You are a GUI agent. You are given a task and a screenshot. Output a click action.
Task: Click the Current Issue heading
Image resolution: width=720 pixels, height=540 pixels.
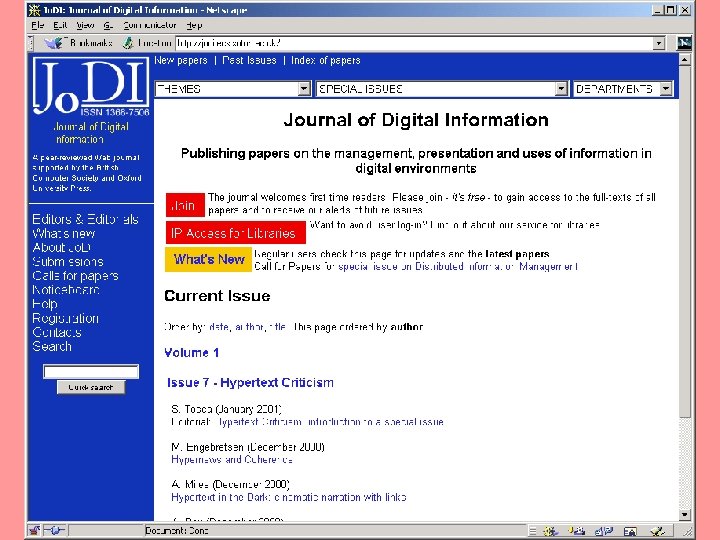pos(217,296)
